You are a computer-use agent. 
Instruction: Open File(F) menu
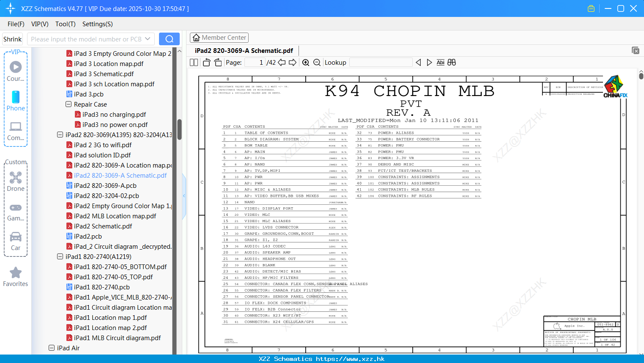click(16, 24)
